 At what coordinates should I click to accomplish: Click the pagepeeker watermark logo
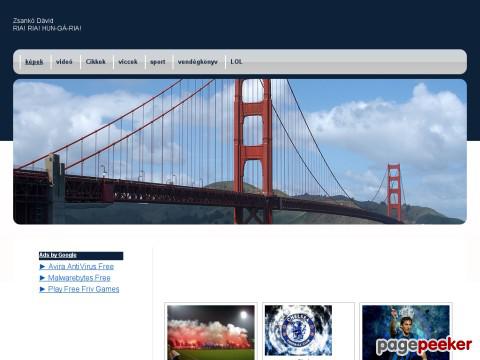424,346
